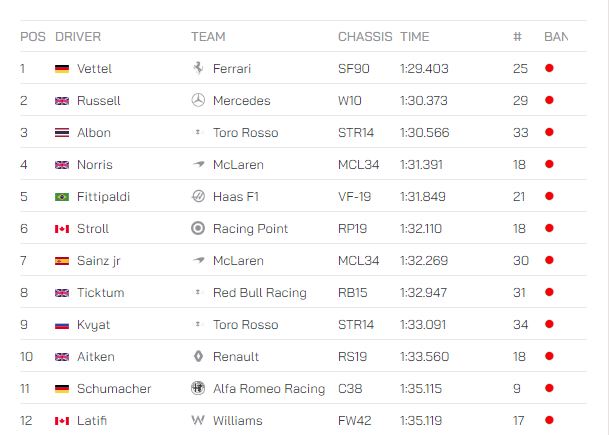Click the Ferrari prancing horse logo
Screen dimensions: 609x435
(x=198, y=68)
